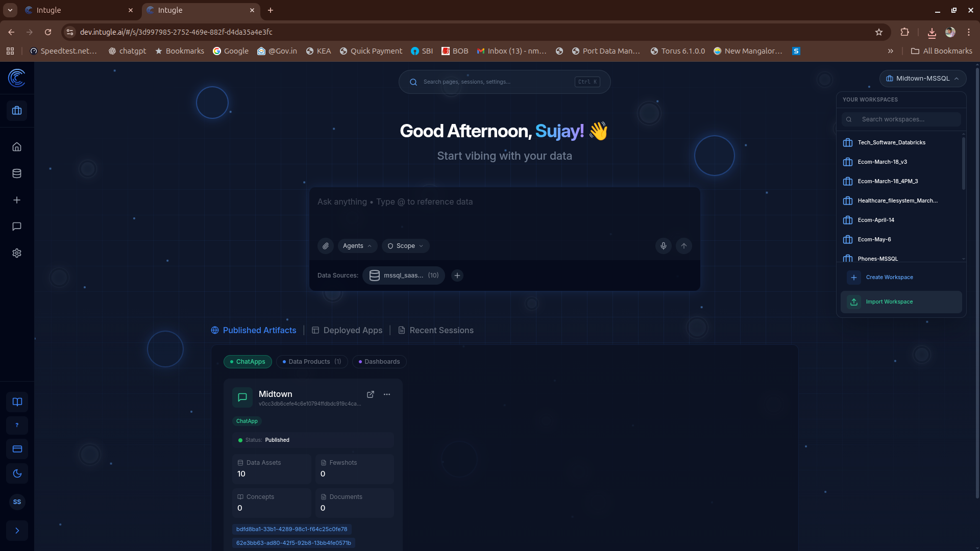Click the Search workspaces field
980x551 pixels.
pyautogui.click(x=901, y=119)
